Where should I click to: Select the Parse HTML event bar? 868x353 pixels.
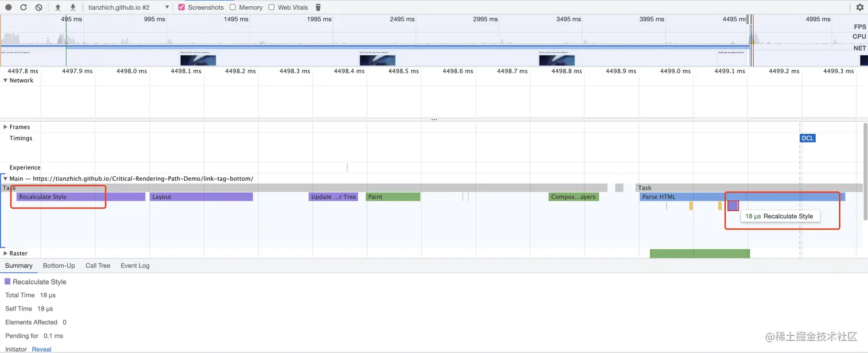click(742, 197)
